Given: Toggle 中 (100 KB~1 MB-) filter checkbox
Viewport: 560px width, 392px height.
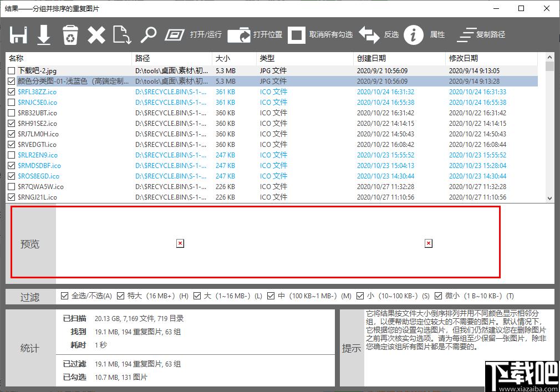Looking at the screenshot, I should (271, 296).
